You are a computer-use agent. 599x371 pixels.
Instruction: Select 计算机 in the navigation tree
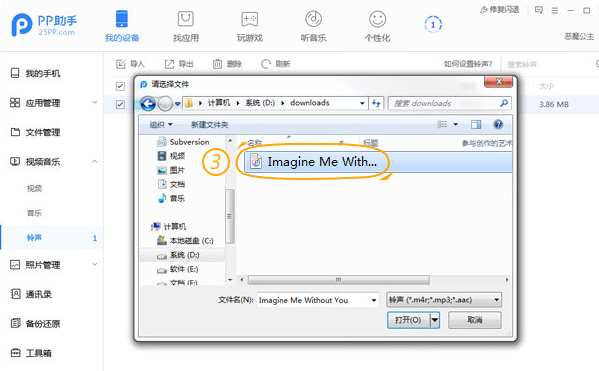point(168,227)
